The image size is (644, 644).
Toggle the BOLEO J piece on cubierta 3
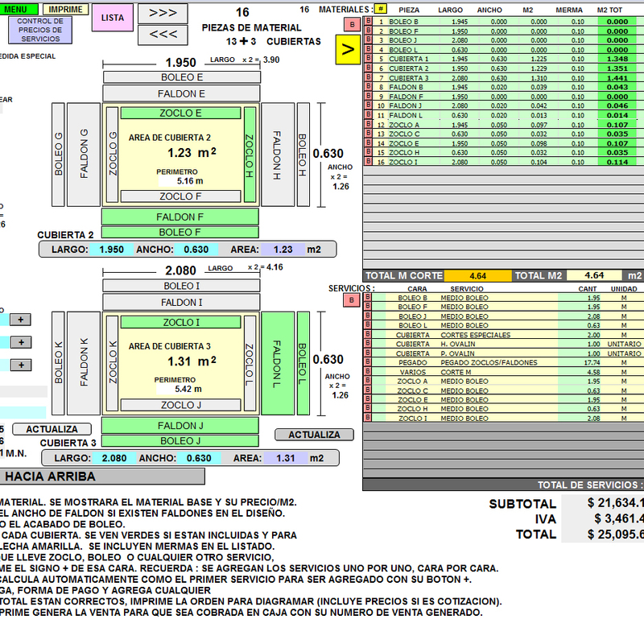[180, 440]
